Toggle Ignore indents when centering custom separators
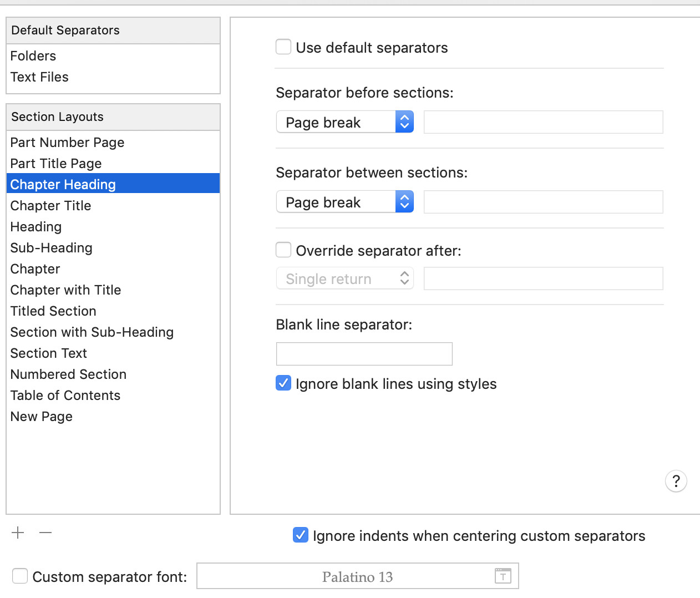 click(x=301, y=535)
